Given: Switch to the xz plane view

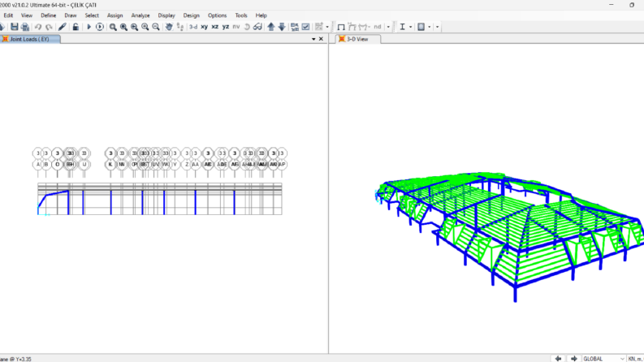Looking at the screenshot, I should [215, 27].
